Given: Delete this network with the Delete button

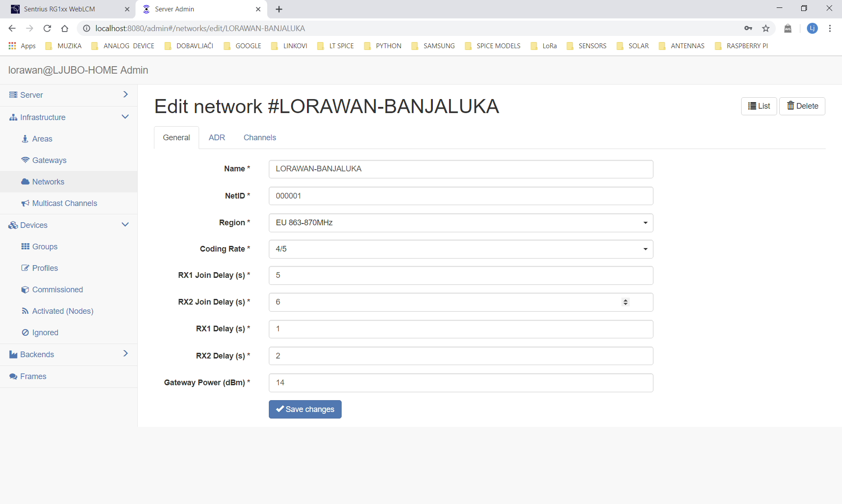Looking at the screenshot, I should click(x=802, y=106).
